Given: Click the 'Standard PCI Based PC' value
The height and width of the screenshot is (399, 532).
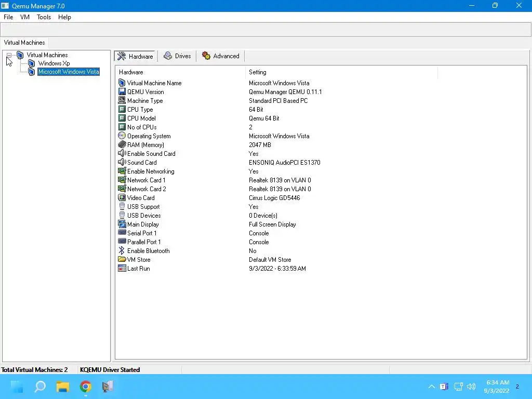Looking at the screenshot, I should pos(278,101).
